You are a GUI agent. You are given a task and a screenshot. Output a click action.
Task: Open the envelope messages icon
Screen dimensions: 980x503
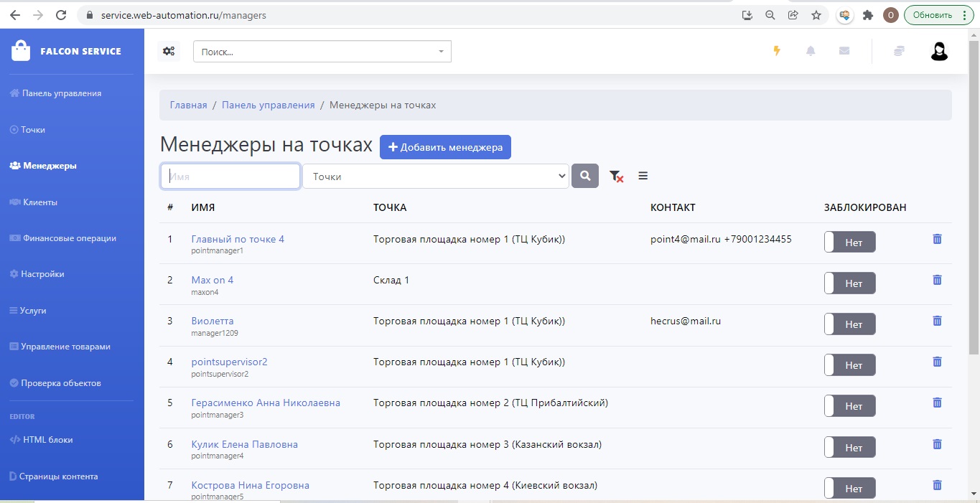(x=844, y=51)
